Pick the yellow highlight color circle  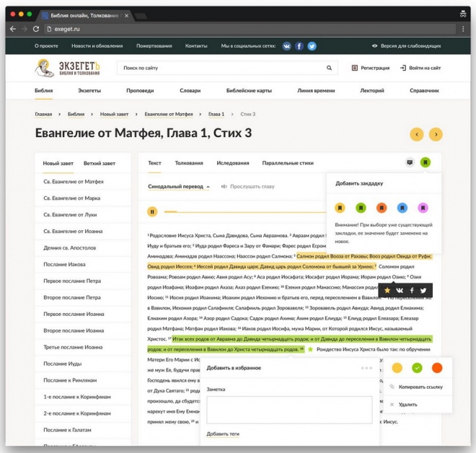(397, 368)
